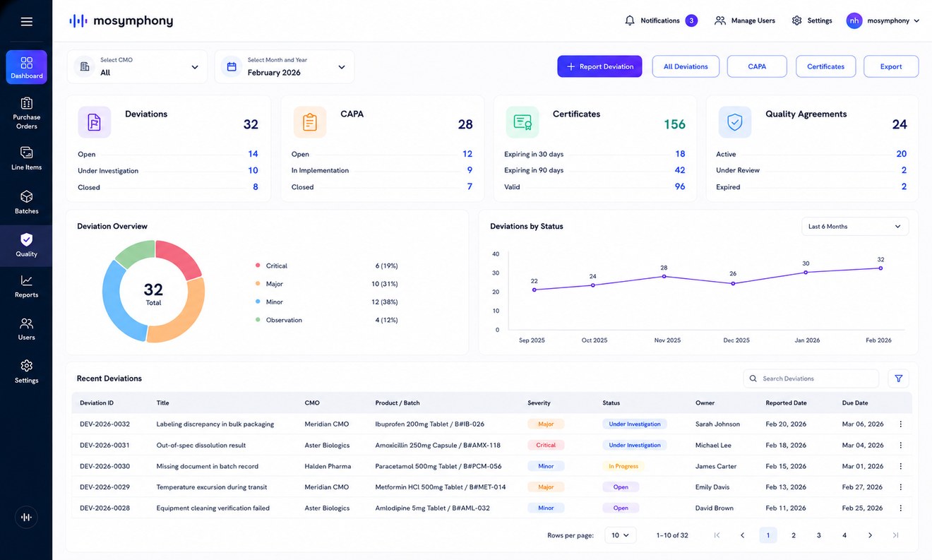Go to Line Items sidebar icon
Viewport: 932px width, 560px height.
point(26,153)
